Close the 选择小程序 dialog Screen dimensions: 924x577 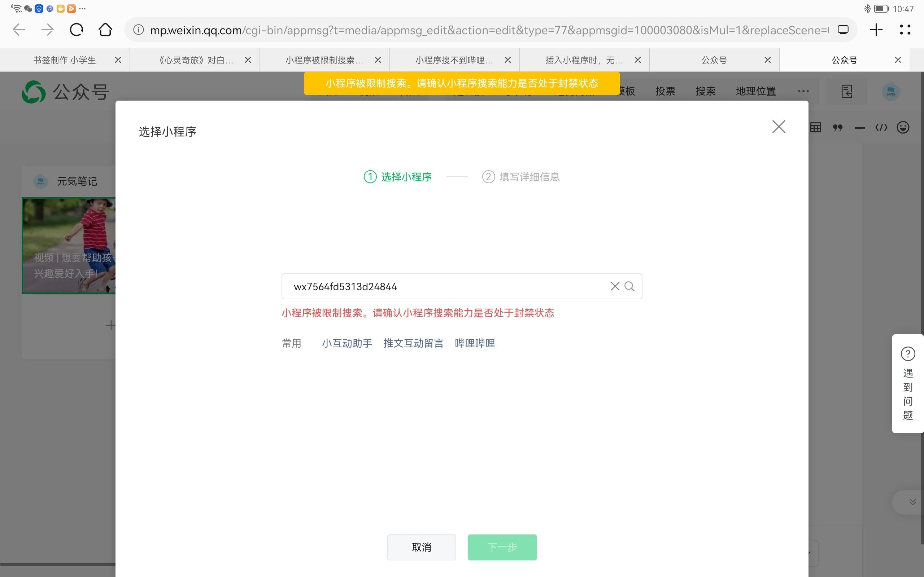click(779, 127)
